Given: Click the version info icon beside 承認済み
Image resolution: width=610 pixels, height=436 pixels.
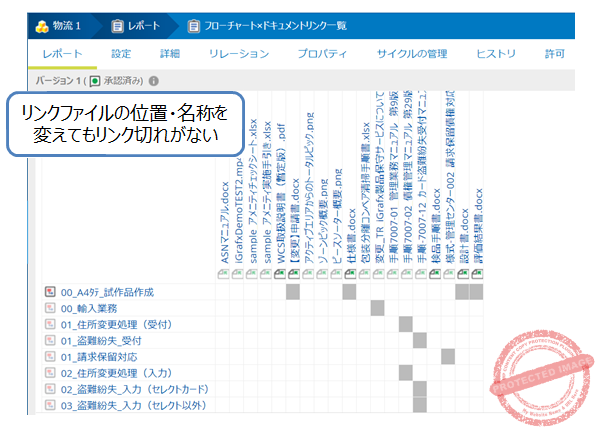Looking at the screenshot, I should tap(154, 82).
